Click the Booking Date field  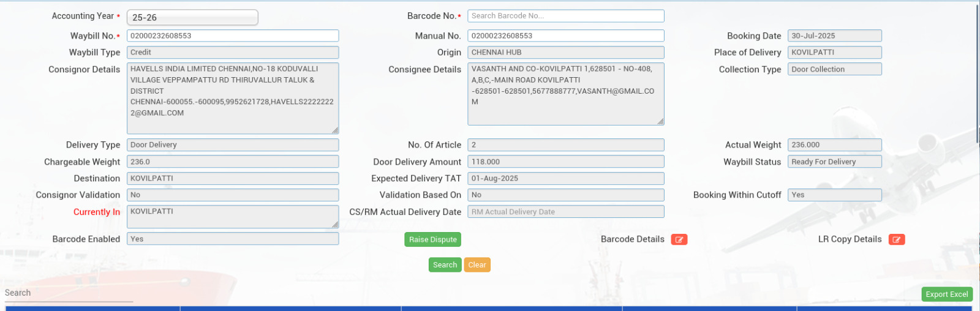[x=834, y=36]
